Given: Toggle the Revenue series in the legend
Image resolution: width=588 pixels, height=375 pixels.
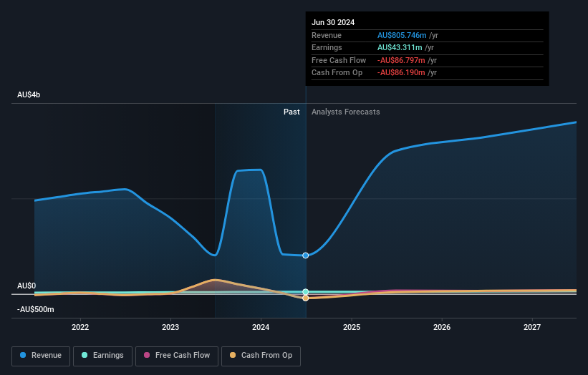Looking at the screenshot, I should point(41,356).
